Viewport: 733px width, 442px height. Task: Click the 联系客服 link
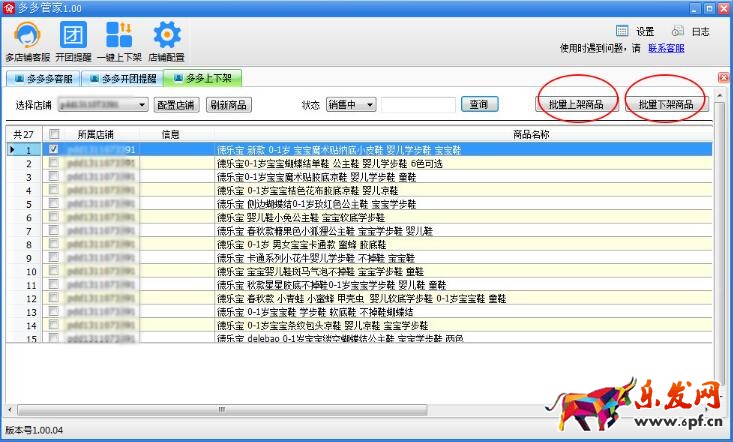tap(666, 47)
